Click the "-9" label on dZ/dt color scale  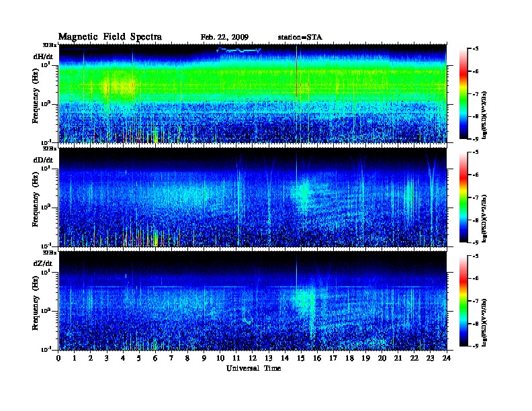coord(476,346)
